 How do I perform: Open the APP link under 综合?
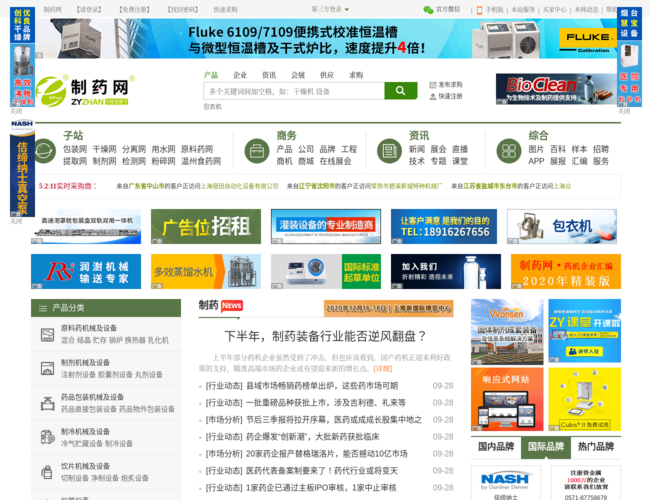tap(536, 161)
